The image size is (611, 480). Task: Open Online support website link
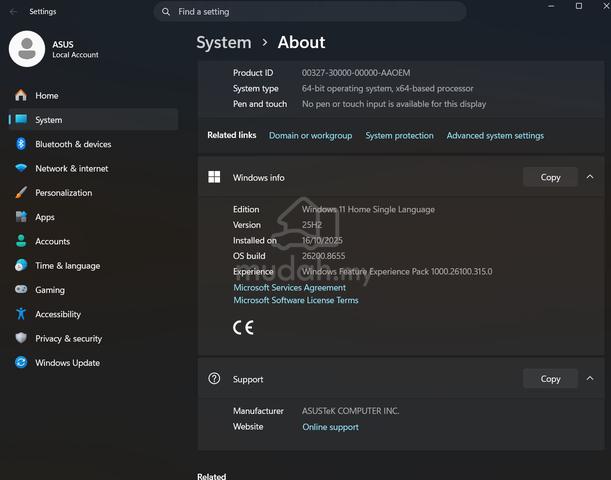click(x=330, y=427)
